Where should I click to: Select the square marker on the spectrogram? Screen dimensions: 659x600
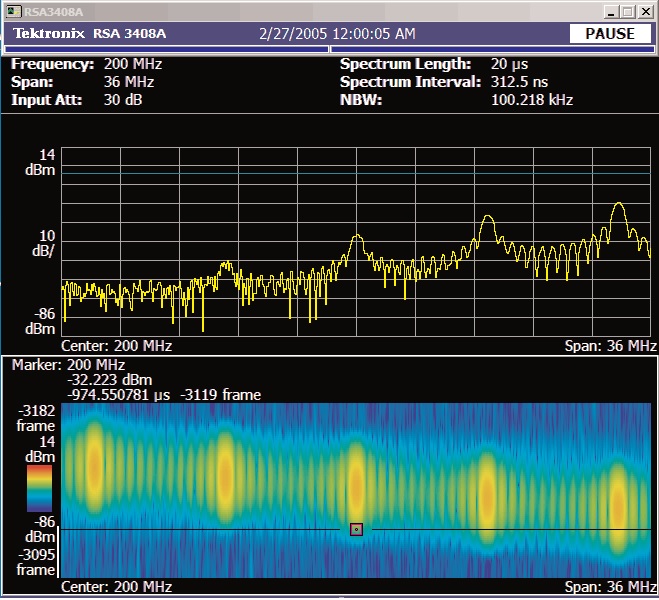356,529
